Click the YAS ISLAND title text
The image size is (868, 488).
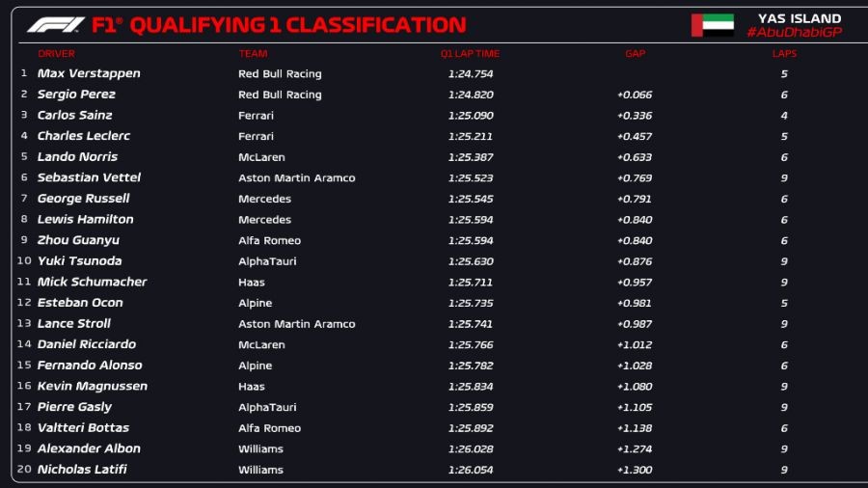800,18
